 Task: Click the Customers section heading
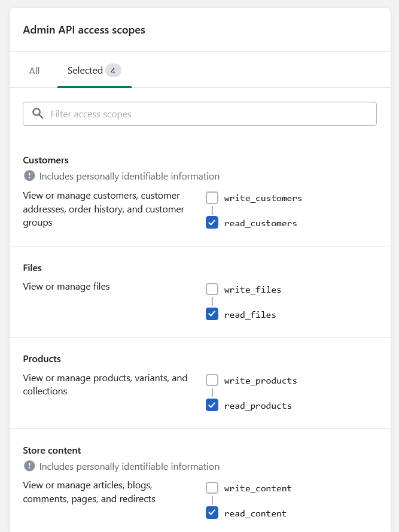coord(46,160)
